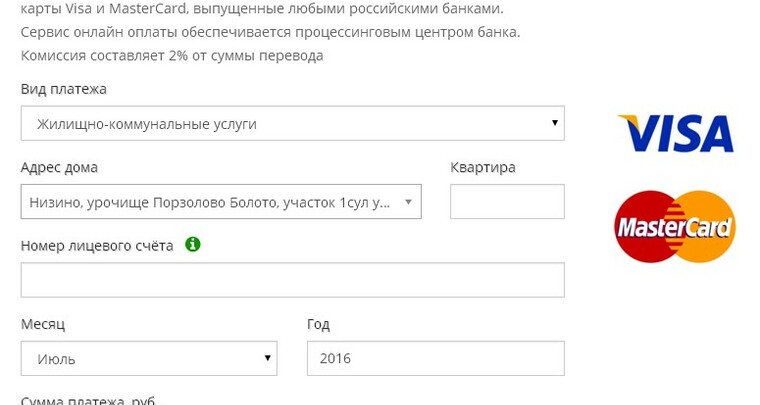
Task: Expand the Месяц dropdown showing Июль
Action: point(148,358)
